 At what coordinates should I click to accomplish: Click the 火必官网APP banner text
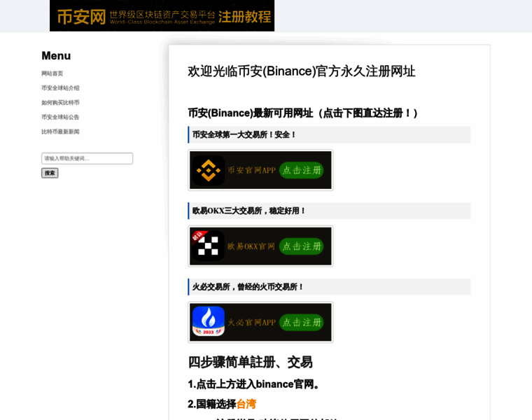point(252,322)
